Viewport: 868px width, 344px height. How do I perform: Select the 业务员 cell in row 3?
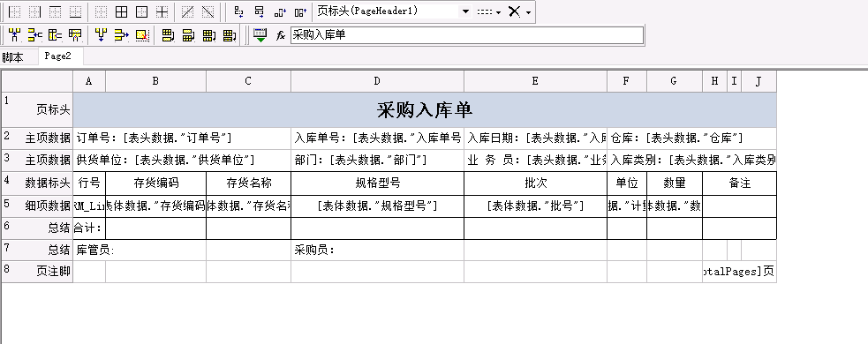click(535, 161)
